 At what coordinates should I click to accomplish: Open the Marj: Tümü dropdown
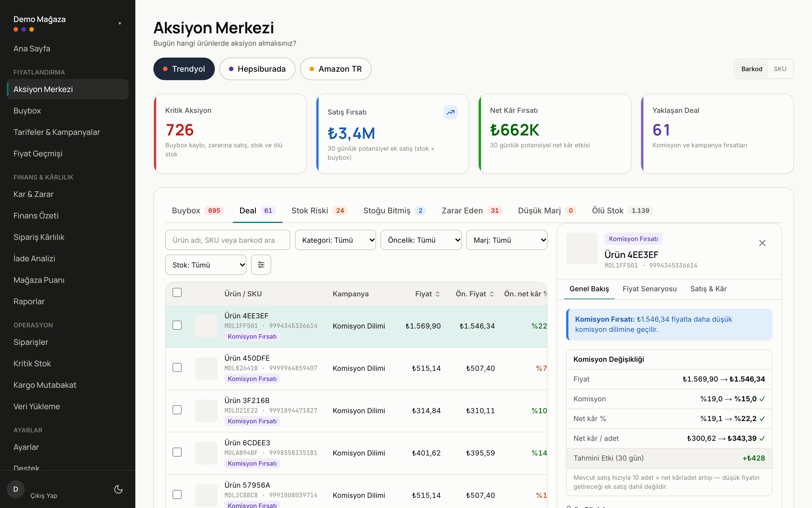click(x=507, y=240)
